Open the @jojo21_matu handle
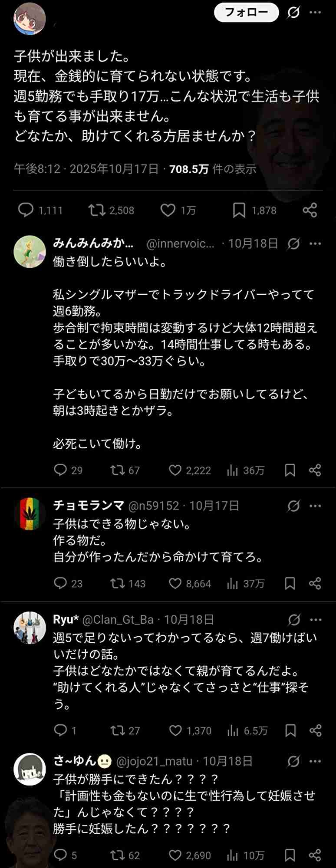 (155, 761)
